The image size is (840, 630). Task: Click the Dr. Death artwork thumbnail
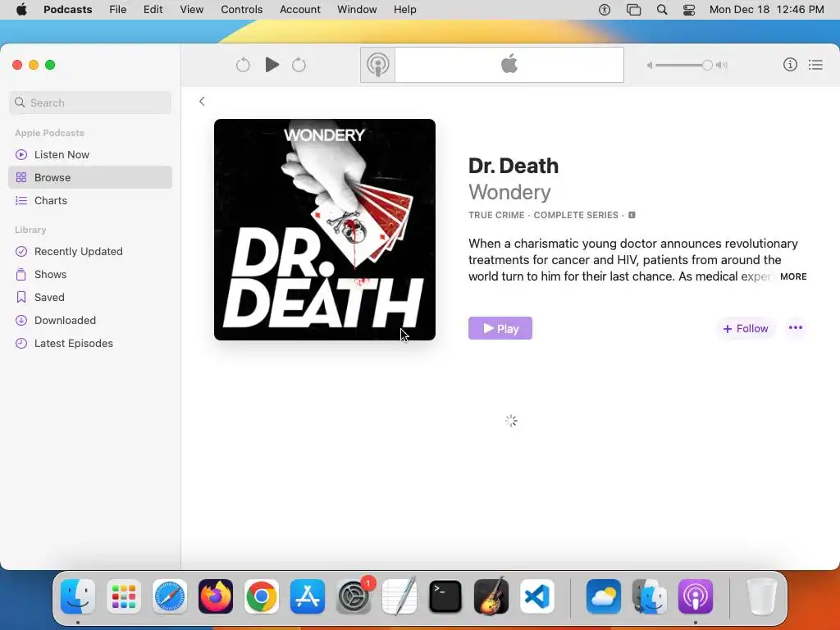coord(325,230)
